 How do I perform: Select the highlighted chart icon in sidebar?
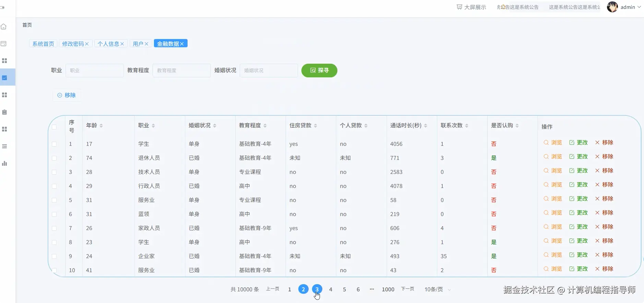(x=4, y=78)
